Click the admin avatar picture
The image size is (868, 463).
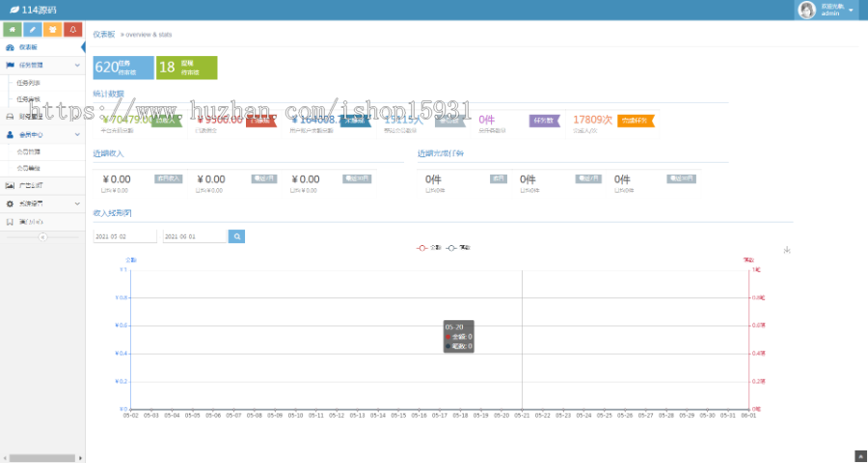[x=806, y=10]
